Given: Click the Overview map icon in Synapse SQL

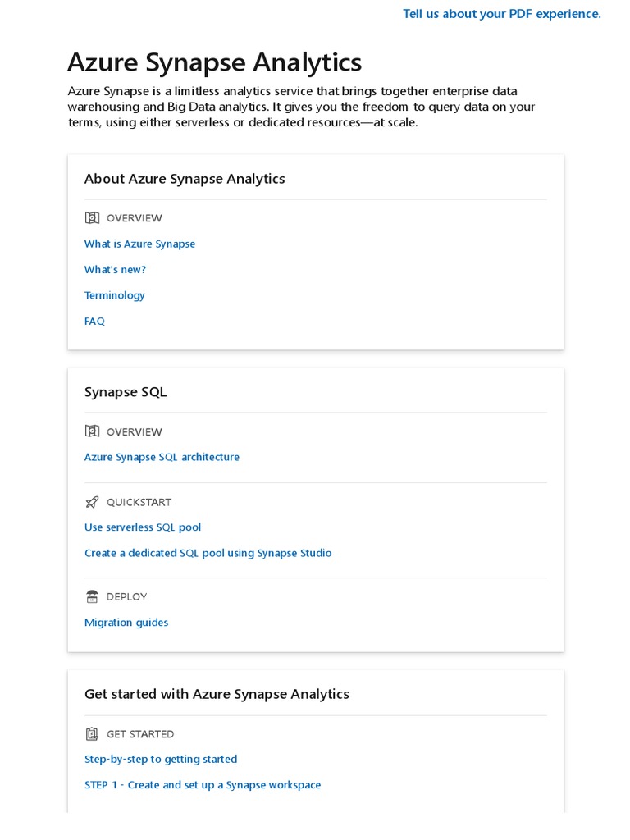Looking at the screenshot, I should pyautogui.click(x=92, y=431).
